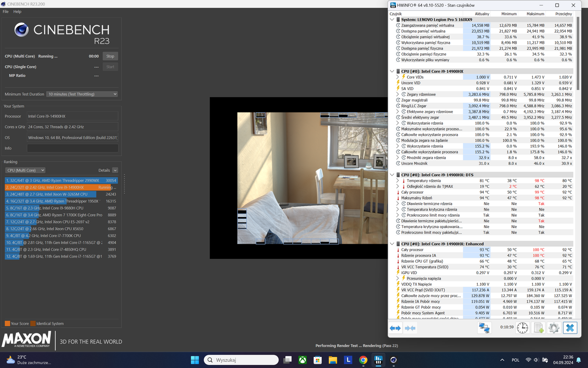
Task: Expand the HWiNFO sensor columns arrows icon
Action: [395, 328]
